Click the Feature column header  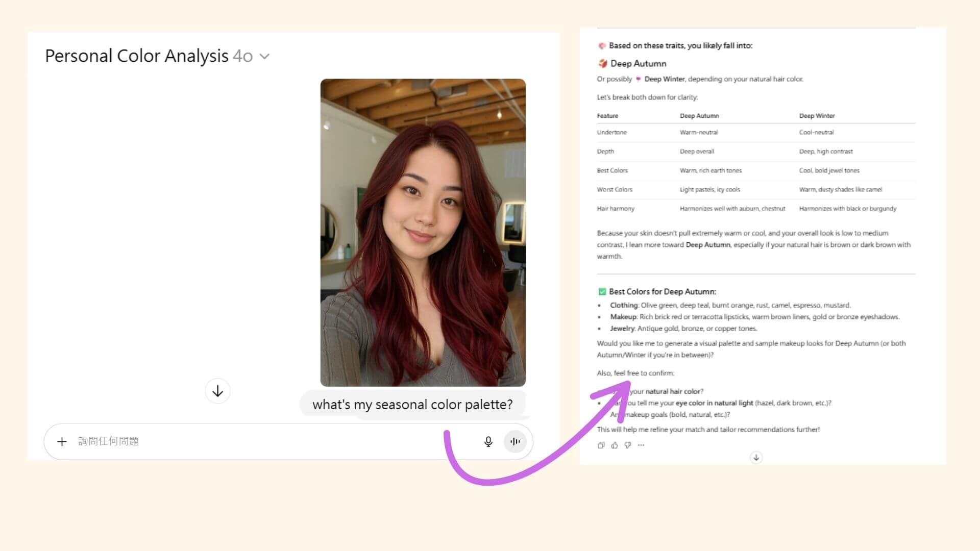pos(607,116)
